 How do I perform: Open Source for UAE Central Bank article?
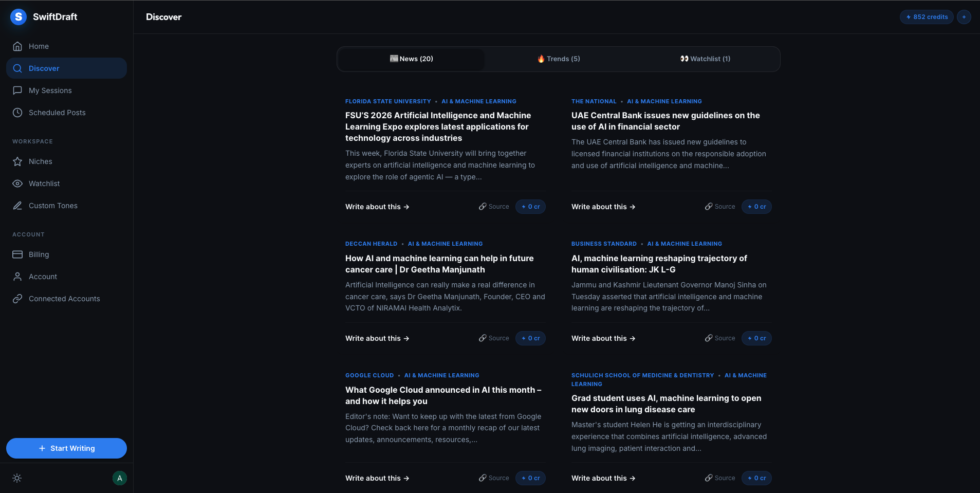pyautogui.click(x=720, y=206)
